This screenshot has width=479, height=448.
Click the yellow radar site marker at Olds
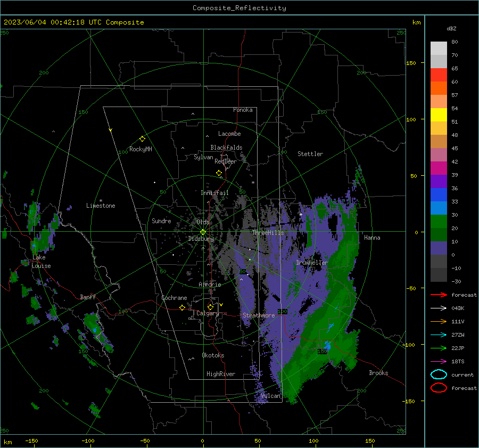coord(203,232)
